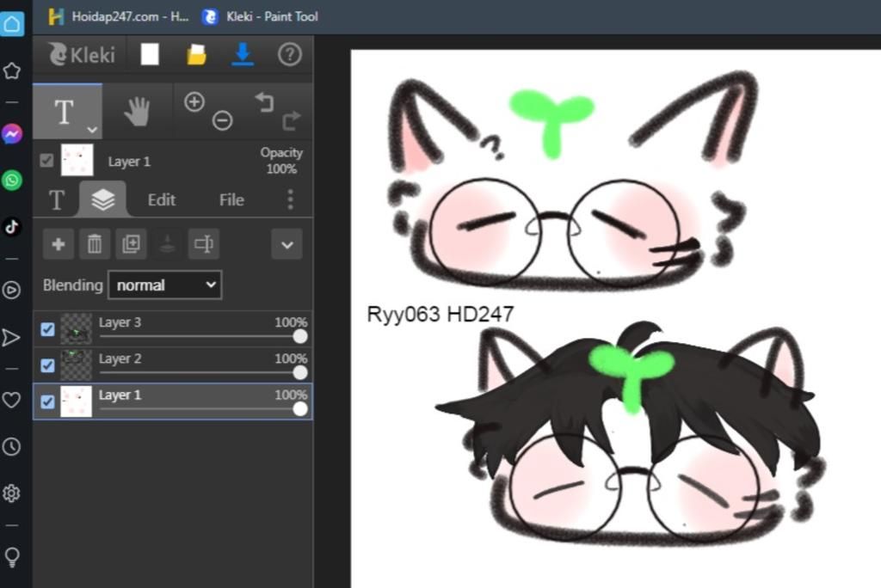The image size is (881, 588).
Task: Duplicate the current layer
Action: [131, 244]
